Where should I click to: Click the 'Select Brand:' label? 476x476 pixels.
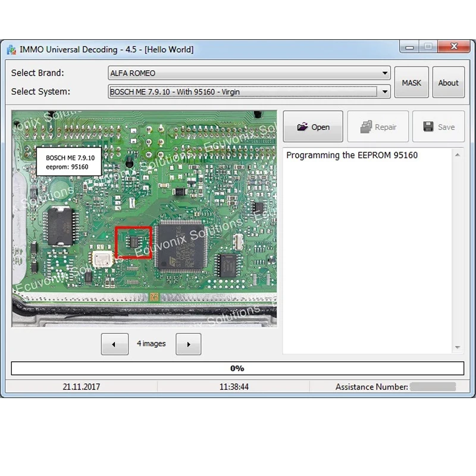coord(37,73)
